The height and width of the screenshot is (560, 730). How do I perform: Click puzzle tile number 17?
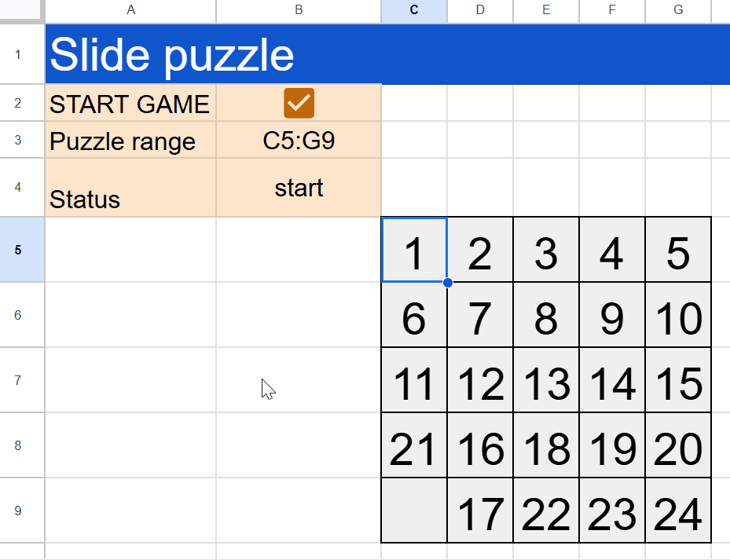(x=479, y=511)
